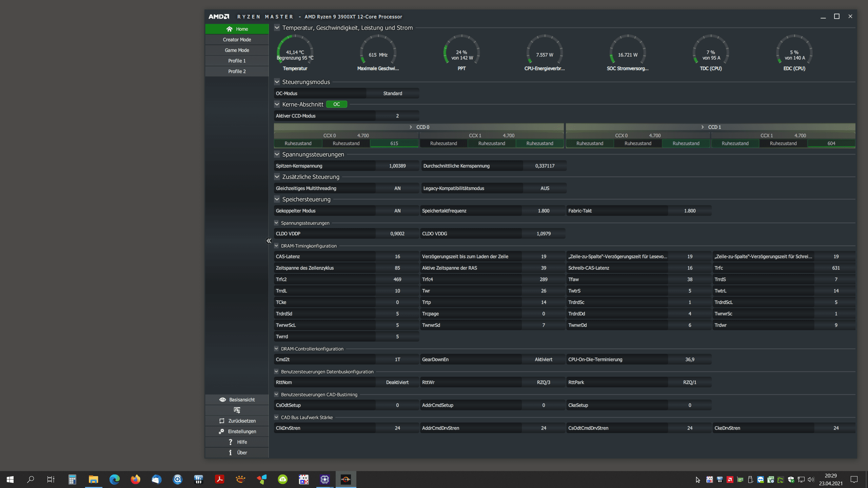Image resolution: width=868 pixels, height=488 pixels.
Task: Open Profile 2
Action: [x=237, y=71]
